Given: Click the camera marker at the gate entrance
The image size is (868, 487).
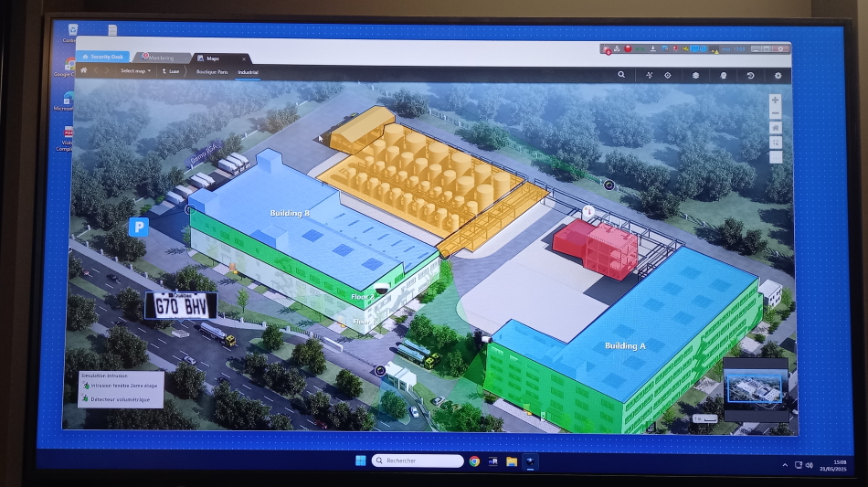Looking at the screenshot, I should pyautogui.click(x=380, y=370).
